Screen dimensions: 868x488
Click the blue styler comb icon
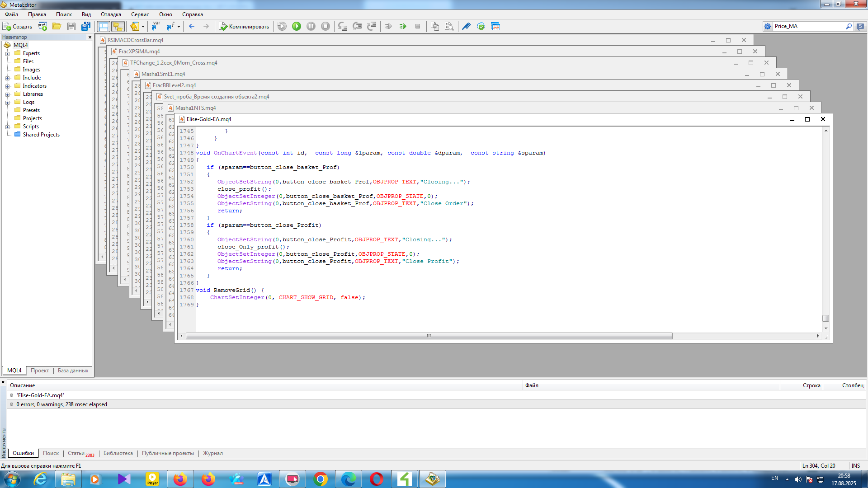467,26
